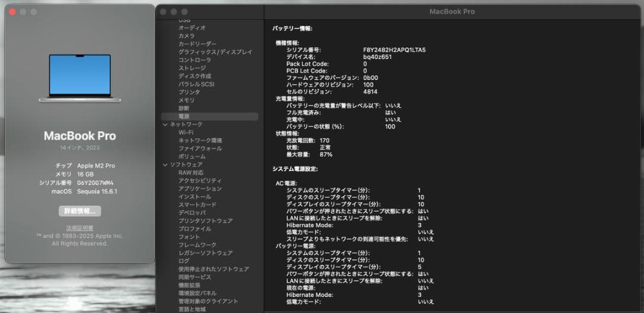Select 使用停止されたソフトウェア in the sidebar
Screen dimensions: 644x313
[x=214, y=269]
